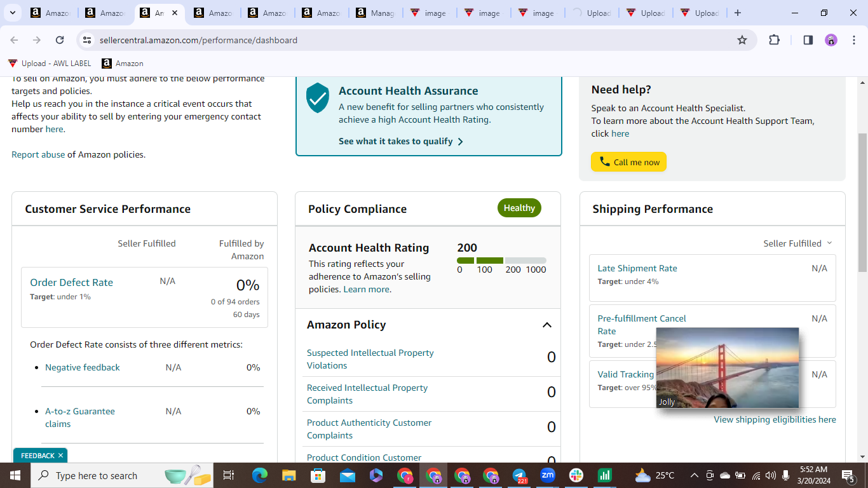
Task: Open Slack from the taskbar
Action: coord(576,475)
